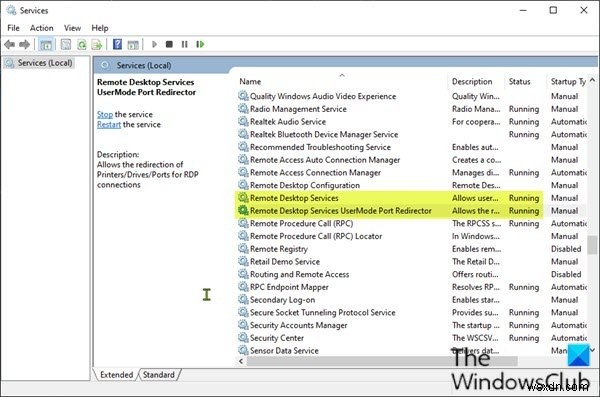Viewport: 600px width, 397px height.
Task: Click Stop the service link
Action: tap(105, 114)
